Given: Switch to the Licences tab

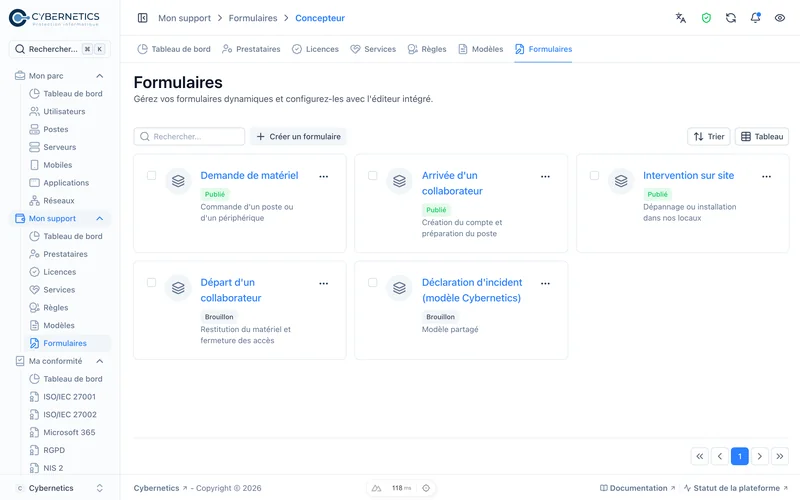Looking at the screenshot, I should click(x=315, y=49).
